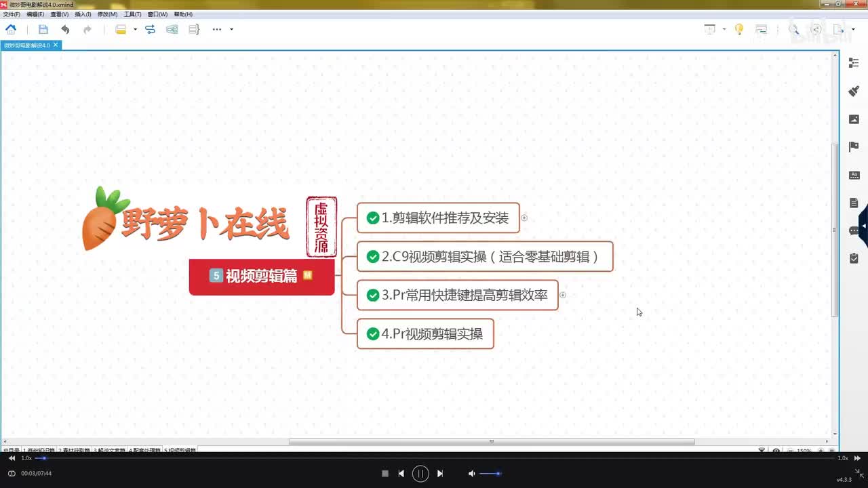Open the 帮助(H) menu

click(x=183, y=14)
